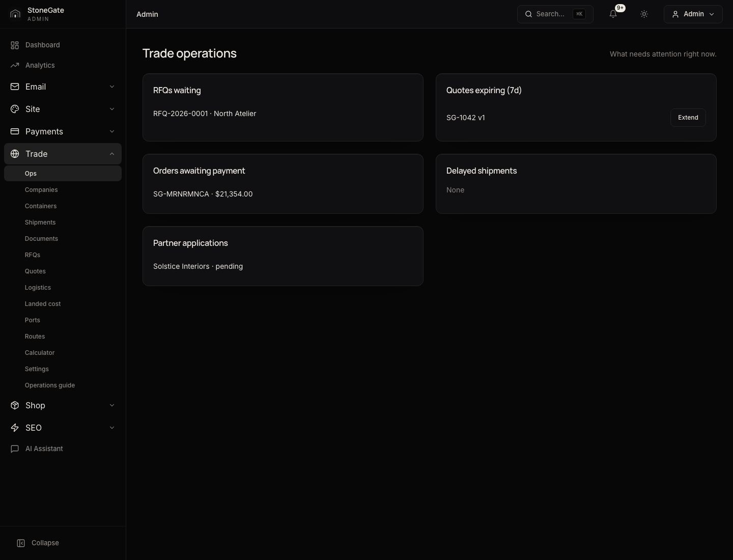Extend quote SG-1042 v1
Screen dimensions: 733x560
(x=688, y=118)
